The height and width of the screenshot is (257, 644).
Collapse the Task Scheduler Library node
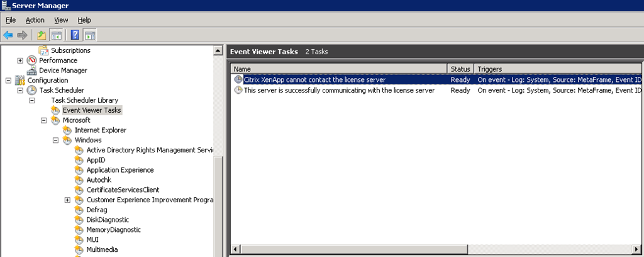(x=32, y=100)
